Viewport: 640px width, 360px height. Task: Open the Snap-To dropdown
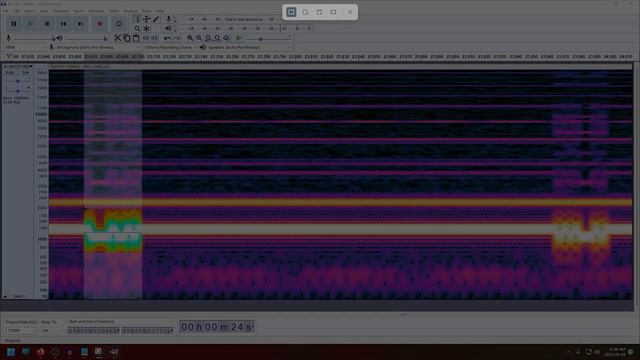(51, 331)
